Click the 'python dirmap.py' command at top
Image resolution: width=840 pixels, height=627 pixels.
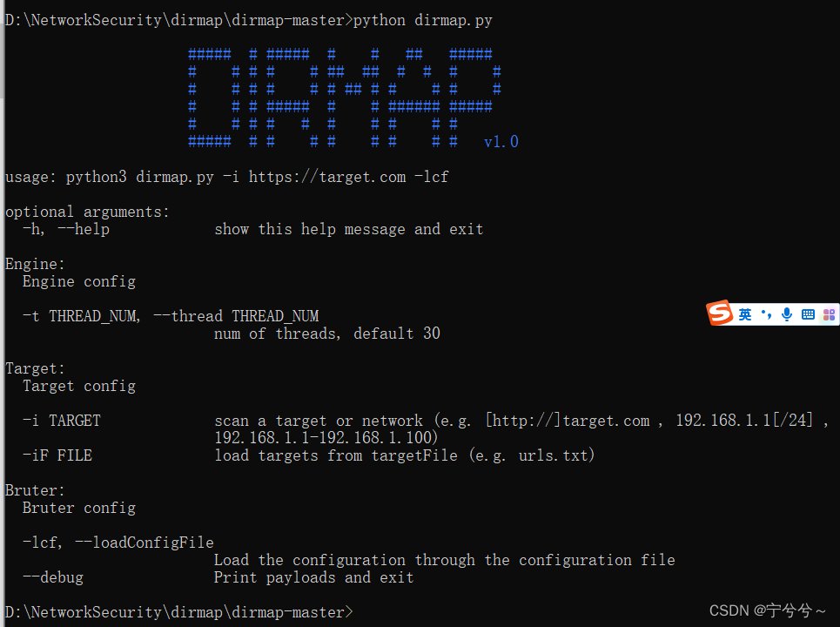[x=422, y=20]
